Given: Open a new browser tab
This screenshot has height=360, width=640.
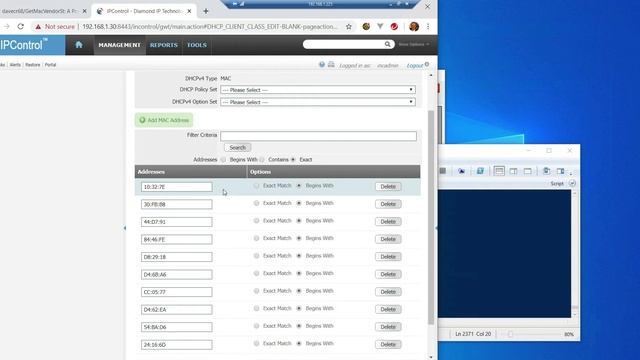Looking at the screenshot, I should [206, 11].
